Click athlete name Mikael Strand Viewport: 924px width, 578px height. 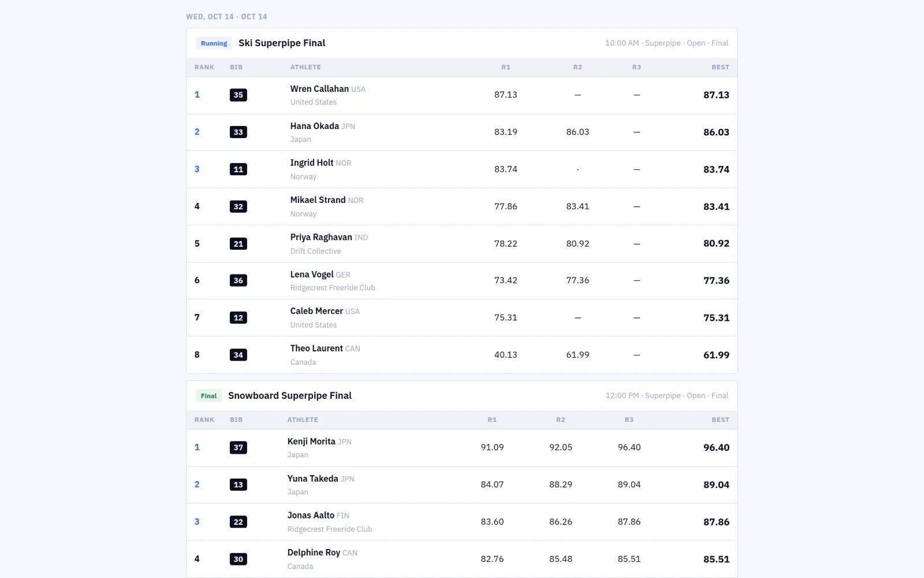pos(318,200)
